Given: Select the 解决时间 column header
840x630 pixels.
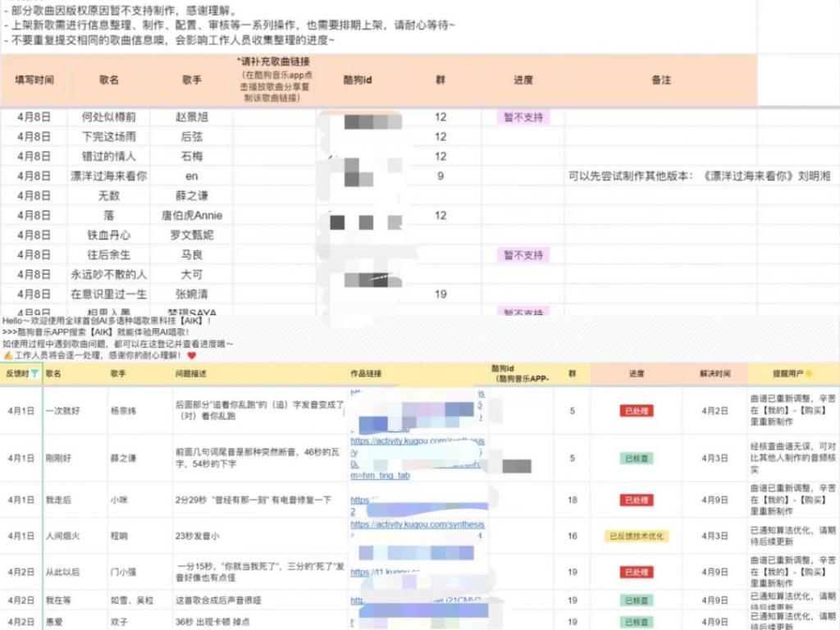Looking at the screenshot, I should point(714,373).
